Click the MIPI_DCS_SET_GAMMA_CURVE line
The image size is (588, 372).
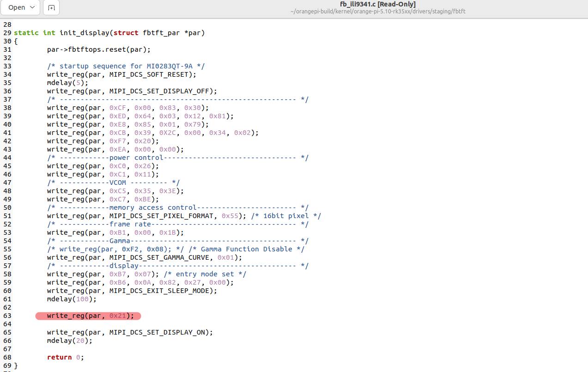pos(145,257)
